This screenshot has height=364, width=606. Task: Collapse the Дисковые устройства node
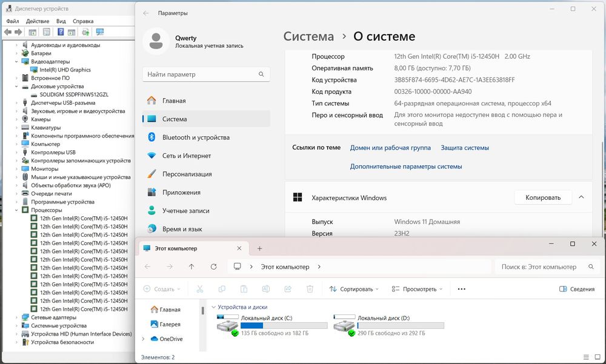coord(16,86)
